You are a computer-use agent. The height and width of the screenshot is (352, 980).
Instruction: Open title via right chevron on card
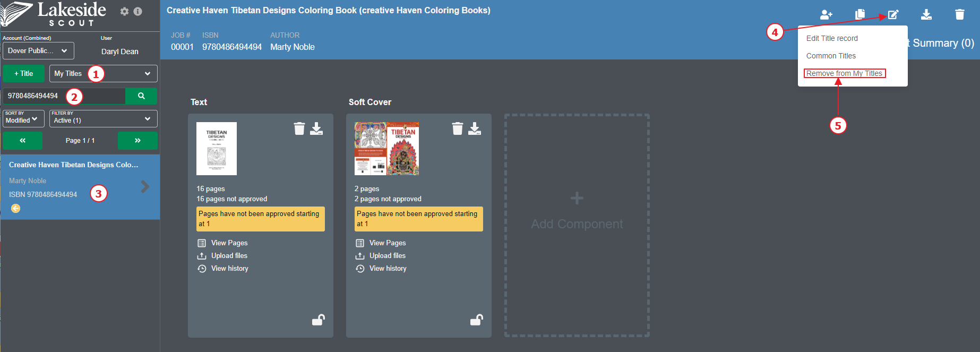(x=145, y=186)
